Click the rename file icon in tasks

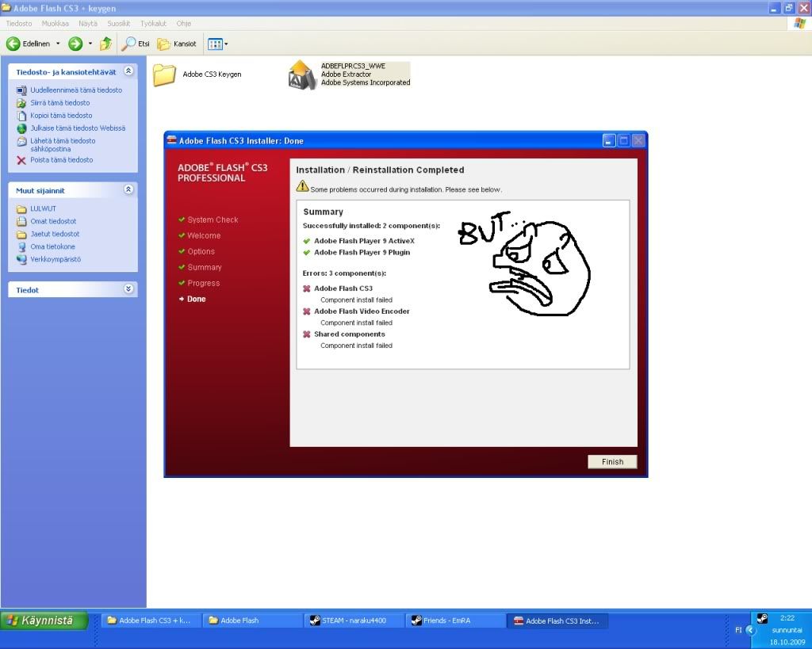point(21,90)
